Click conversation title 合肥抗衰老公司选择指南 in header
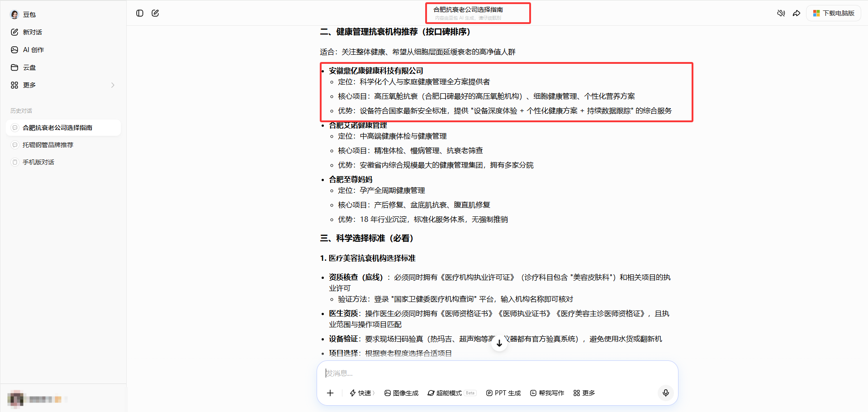The width and height of the screenshot is (868, 412). coord(468,10)
